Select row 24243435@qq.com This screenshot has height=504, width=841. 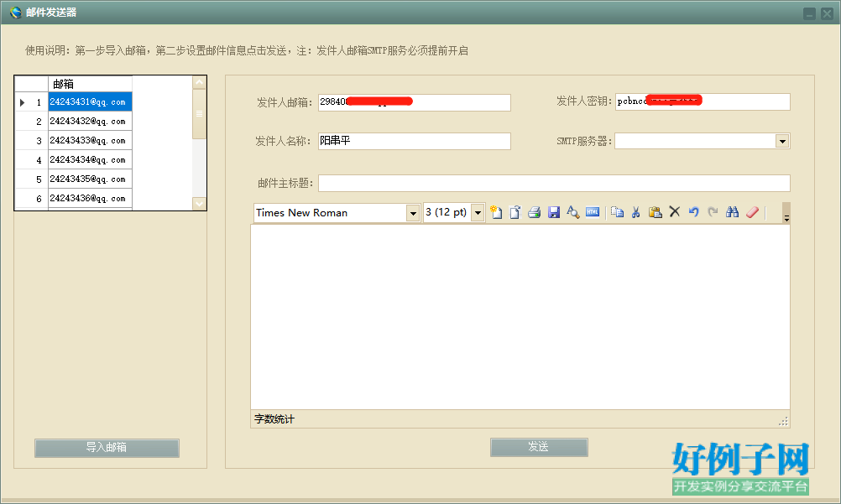[90, 179]
